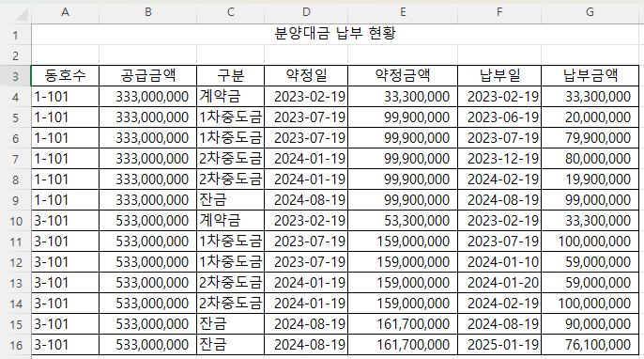The height and width of the screenshot is (359, 644).
Task: Select row 1 header
Action: 15,35
